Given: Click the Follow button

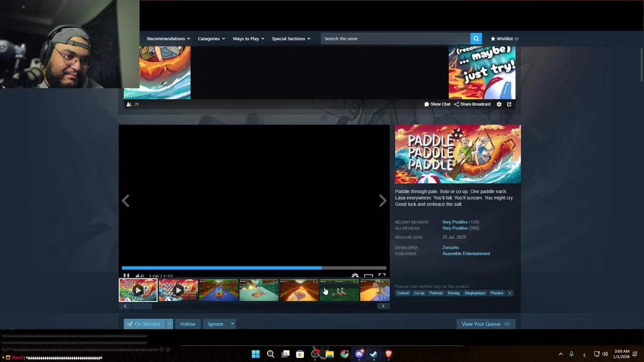Looking at the screenshot, I should [188, 324].
